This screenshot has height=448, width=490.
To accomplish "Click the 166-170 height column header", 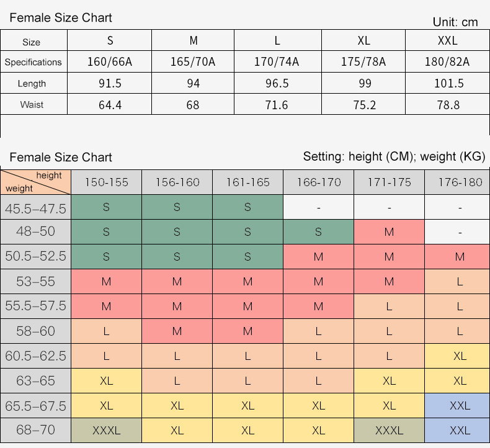I will (319, 182).
